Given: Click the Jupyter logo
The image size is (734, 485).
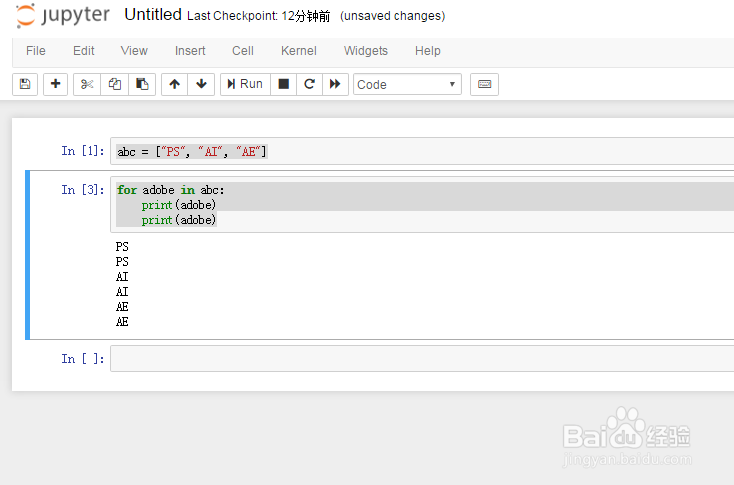Looking at the screenshot, I should tap(62, 15).
